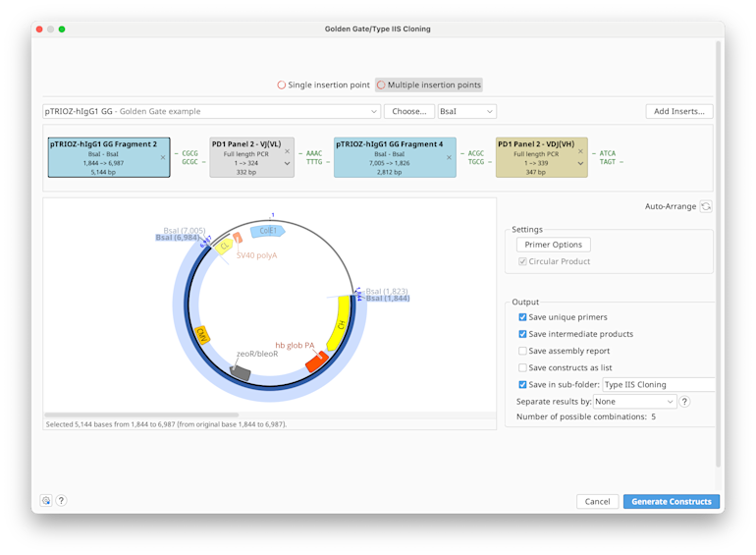
Task: Select the hb glob PA annotation
Action: pyautogui.click(x=316, y=362)
